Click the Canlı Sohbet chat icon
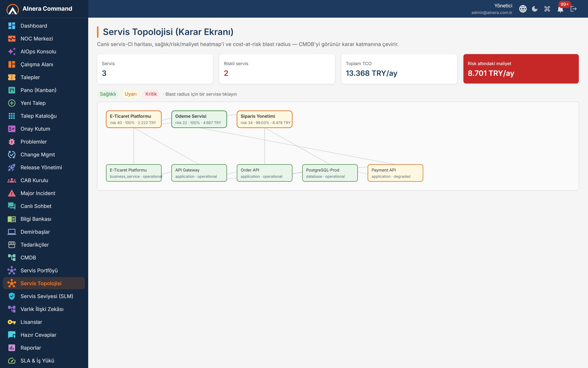Image resolution: width=588 pixels, height=368 pixels. (12, 206)
